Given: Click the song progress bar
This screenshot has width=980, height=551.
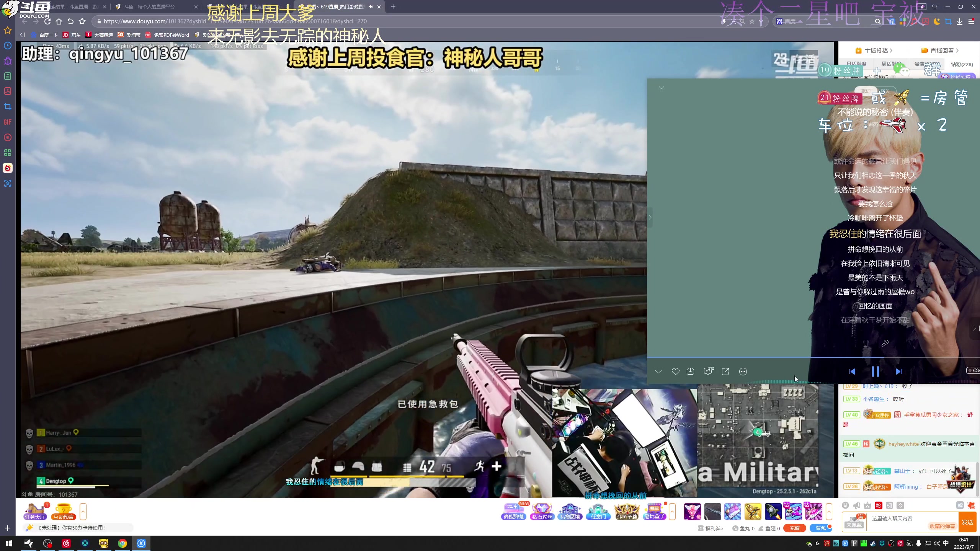Looking at the screenshot, I should (x=813, y=357).
